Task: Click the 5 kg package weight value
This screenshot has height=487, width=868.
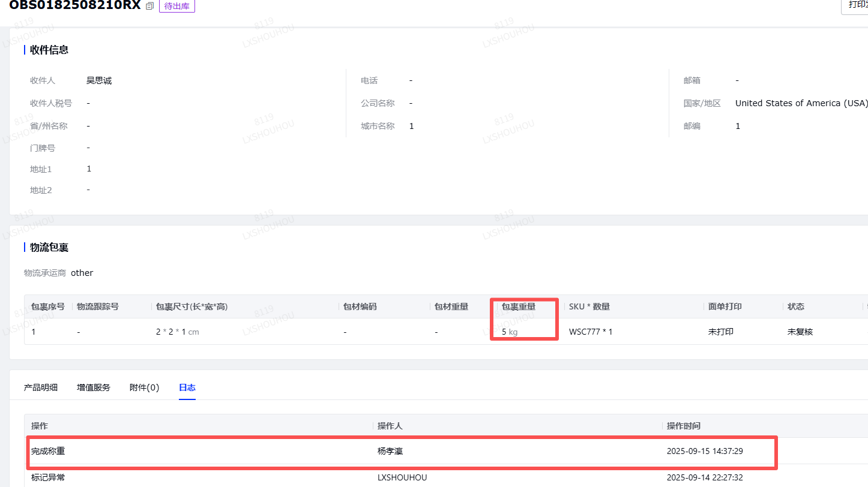Action: coord(510,332)
